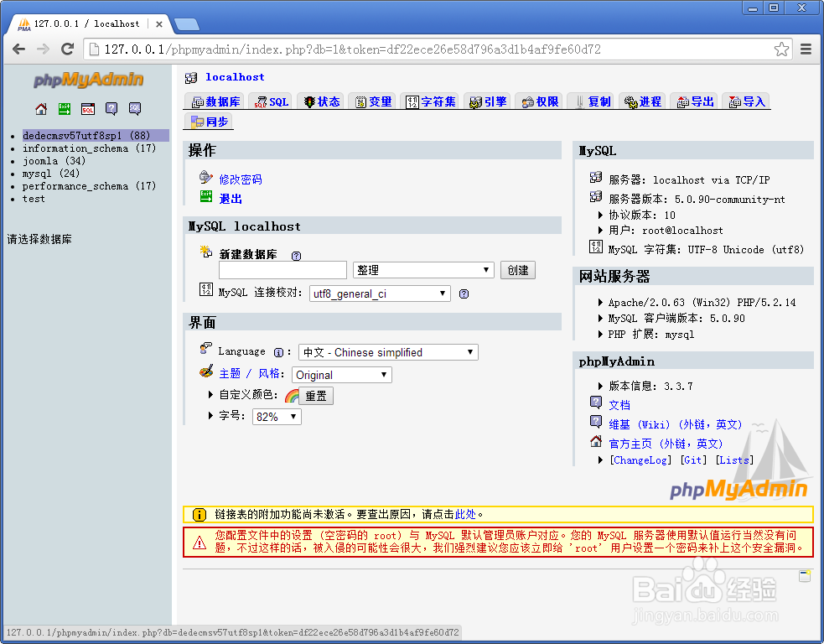Click the server icon next to localhost

click(x=191, y=78)
